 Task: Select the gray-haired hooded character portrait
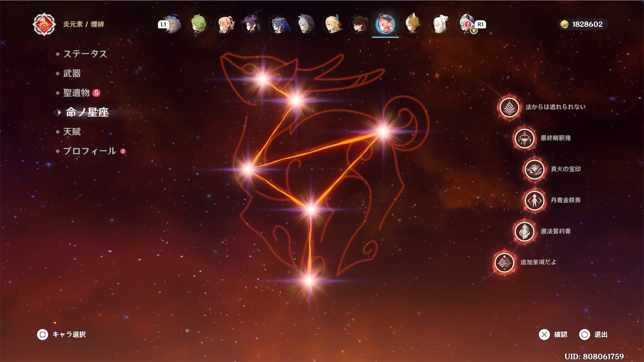pyautogui.click(x=305, y=24)
